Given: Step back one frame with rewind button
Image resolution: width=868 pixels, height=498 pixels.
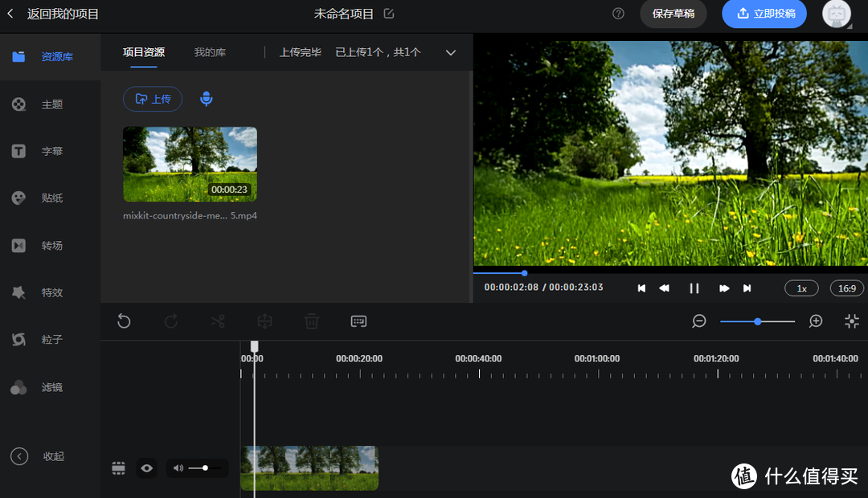Looking at the screenshot, I should 665,288.
